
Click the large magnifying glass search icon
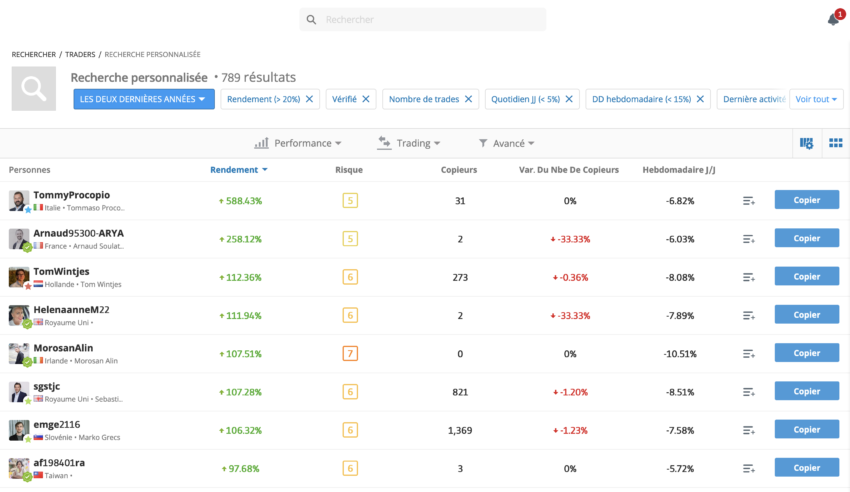(x=34, y=89)
